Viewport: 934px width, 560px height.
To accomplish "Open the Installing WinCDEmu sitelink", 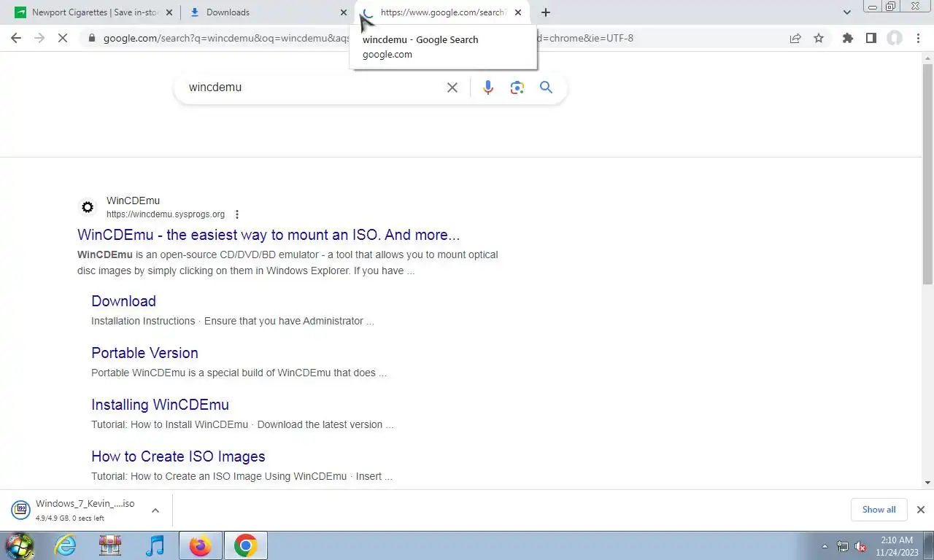I will [160, 405].
